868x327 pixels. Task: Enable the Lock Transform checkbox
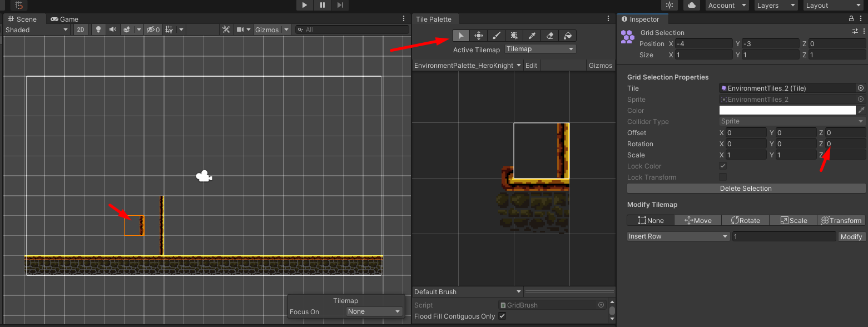coord(723,177)
